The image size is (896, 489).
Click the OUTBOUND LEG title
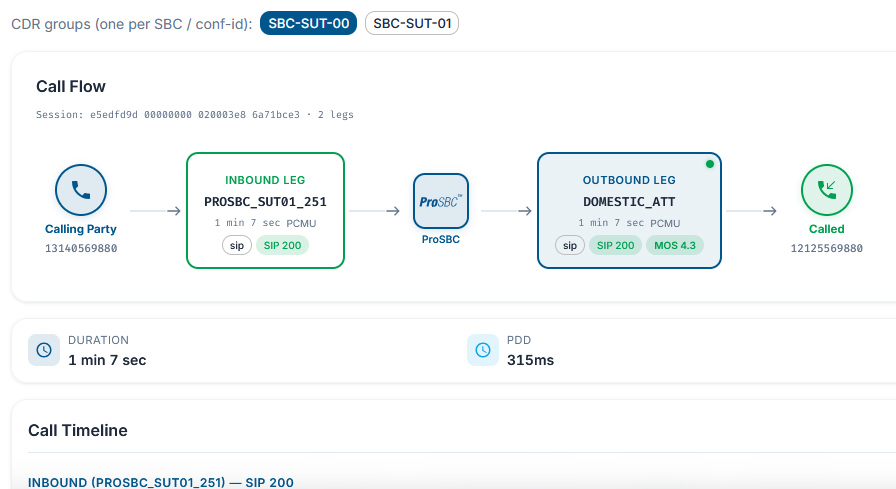pyautogui.click(x=629, y=181)
